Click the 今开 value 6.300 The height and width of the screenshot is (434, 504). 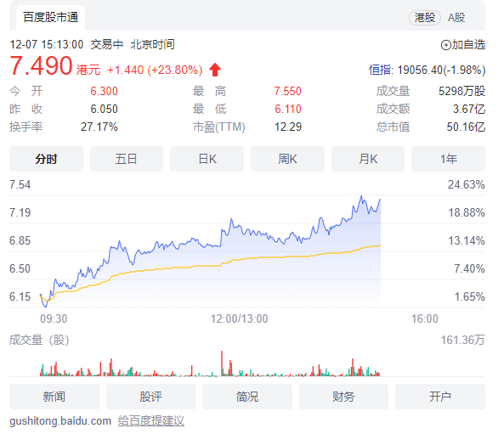(x=104, y=91)
